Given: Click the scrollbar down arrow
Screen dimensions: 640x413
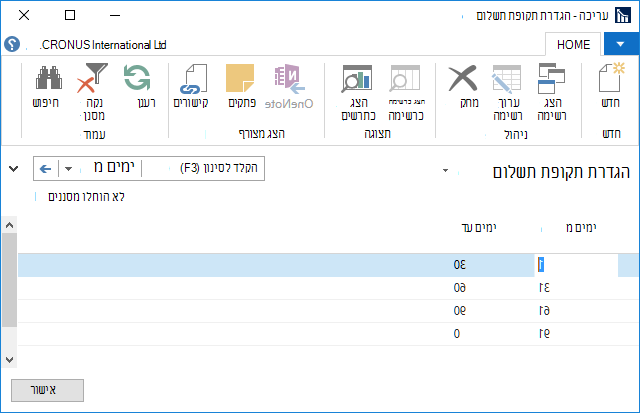Looking at the screenshot, I should [x=9, y=360].
